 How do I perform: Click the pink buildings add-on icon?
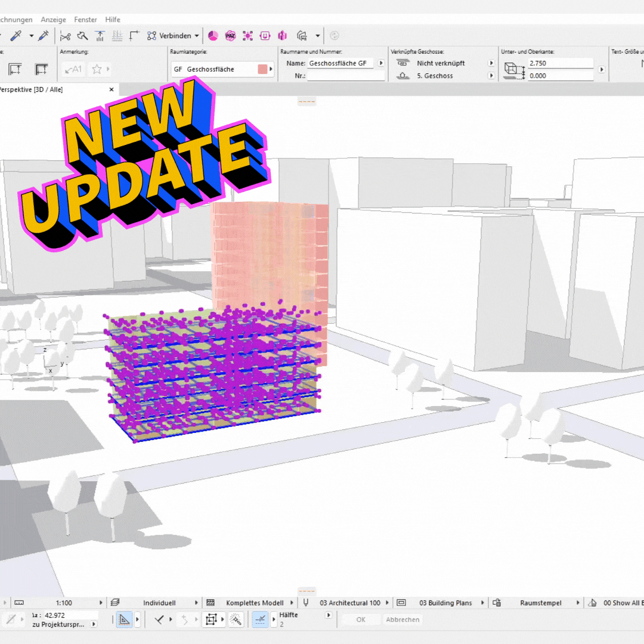tap(282, 36)
